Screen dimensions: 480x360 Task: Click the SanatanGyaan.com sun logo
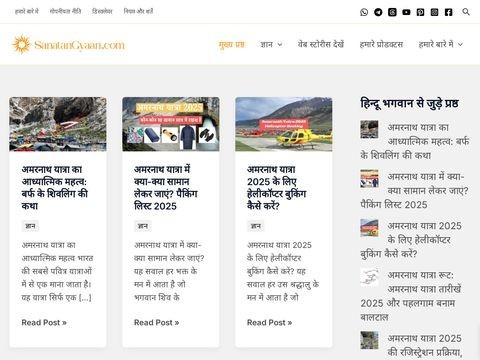[21, 44]
